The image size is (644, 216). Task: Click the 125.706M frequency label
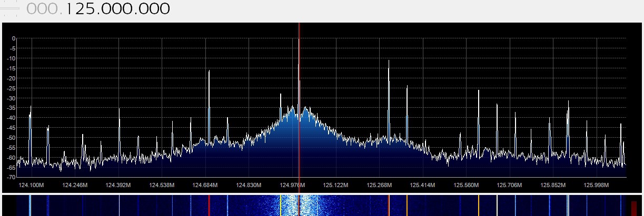point(509,185)
